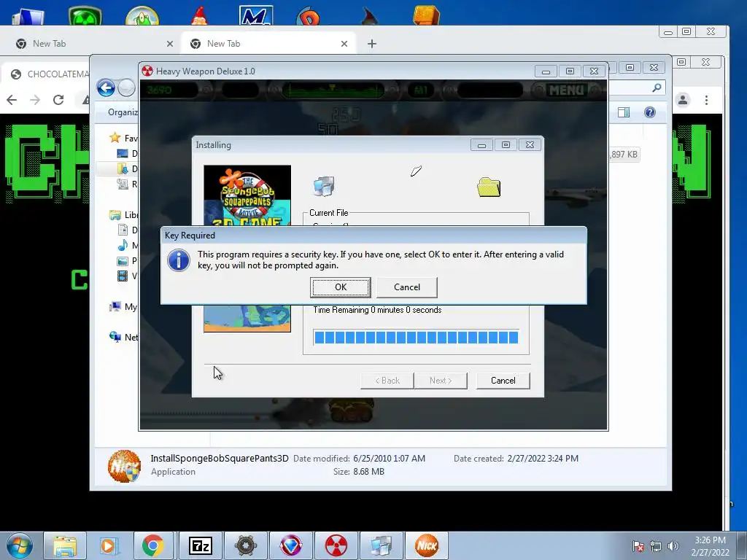Viewport: 747px width, 560px height.
Task: Click Chrome back arrow
Action: (12, 100)
